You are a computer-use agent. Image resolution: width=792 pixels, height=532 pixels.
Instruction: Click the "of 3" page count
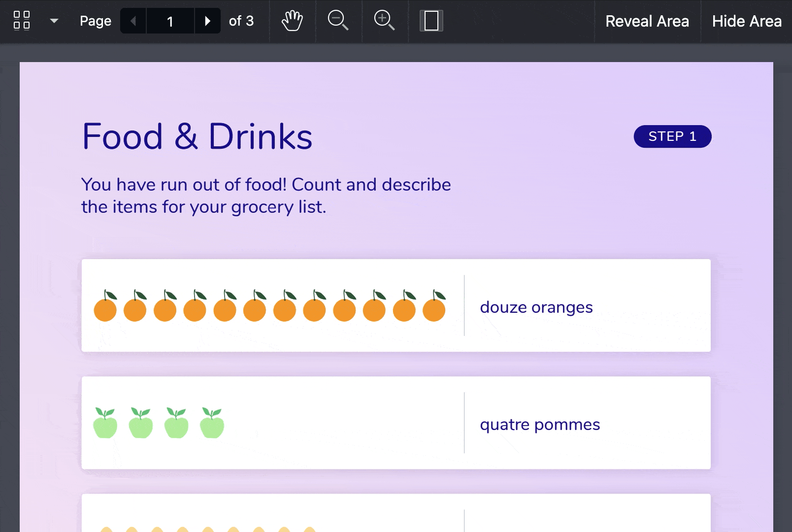point(241,21)
